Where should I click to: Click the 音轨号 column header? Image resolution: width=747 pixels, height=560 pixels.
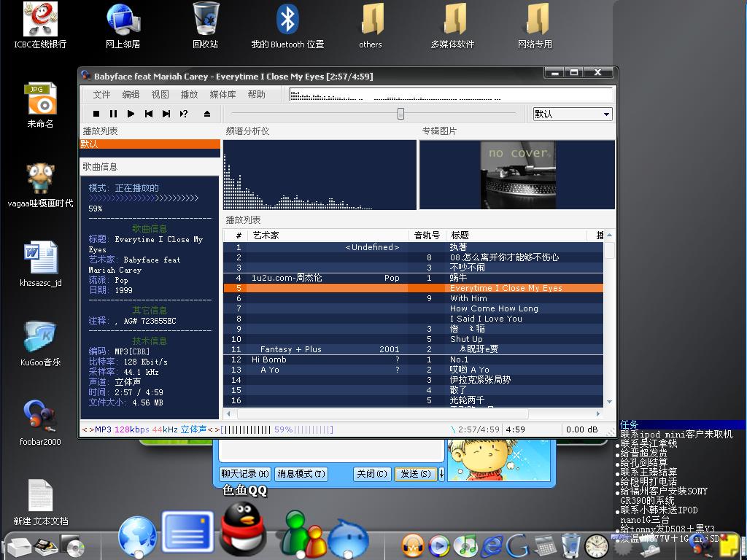(x=427, y=236)
